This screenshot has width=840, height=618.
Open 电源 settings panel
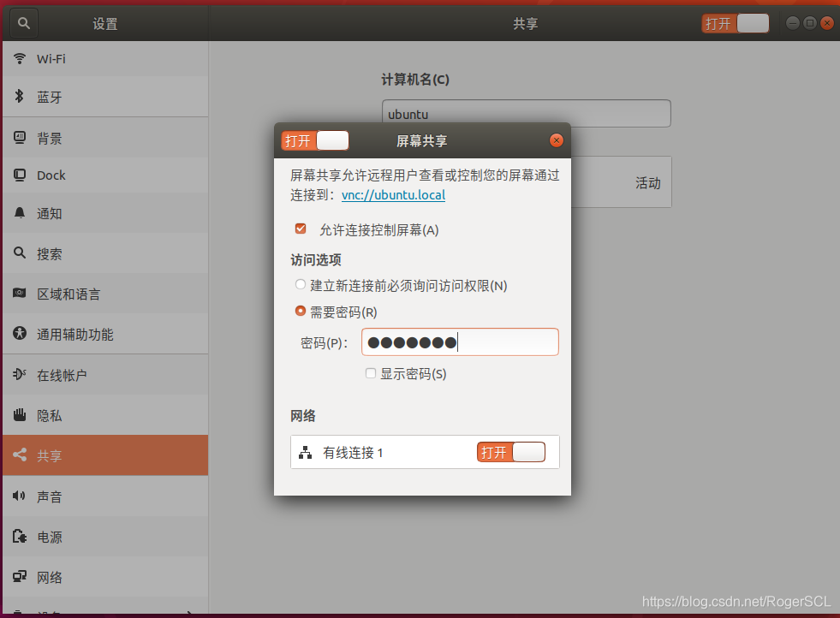click(x=105, y=537)
